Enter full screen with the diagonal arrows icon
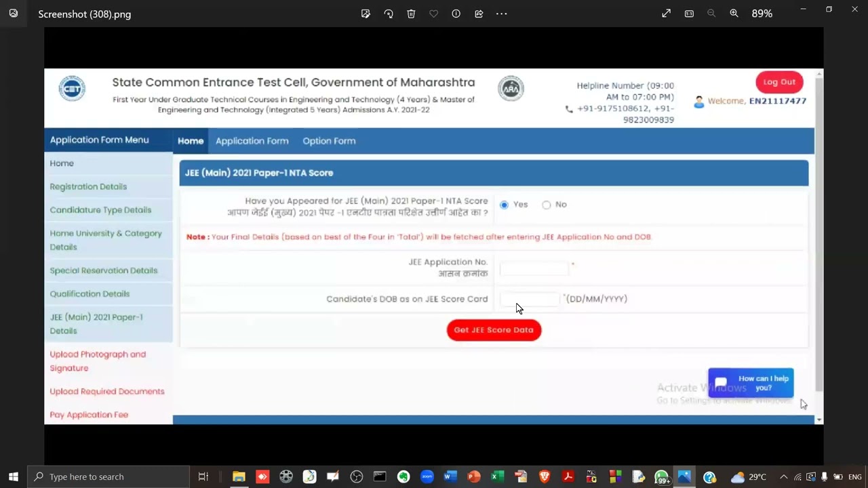Screen dimensions: 868x488 click(x=666, y=14)
